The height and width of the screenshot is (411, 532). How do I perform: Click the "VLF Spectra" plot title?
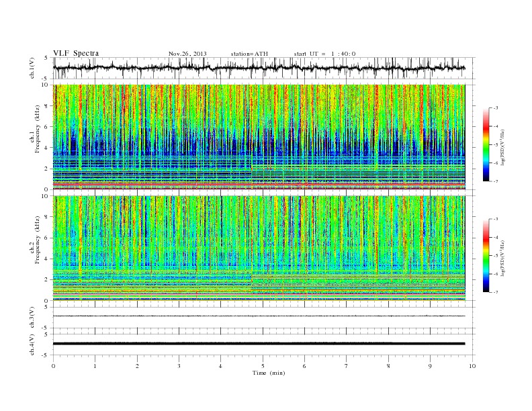coord(76,53)
